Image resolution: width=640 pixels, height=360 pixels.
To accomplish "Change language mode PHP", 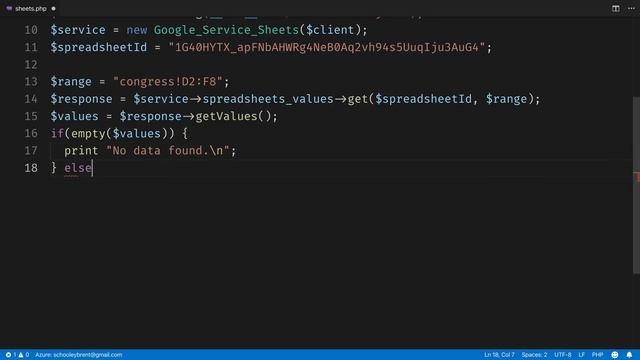I will pyautogui.click(x=598, y=355).
